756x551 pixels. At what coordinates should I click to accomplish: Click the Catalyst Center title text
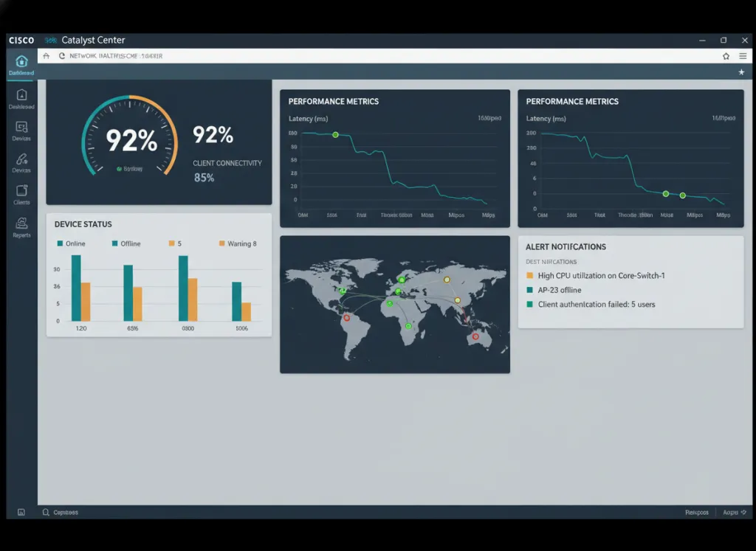[x=93, y=40]
